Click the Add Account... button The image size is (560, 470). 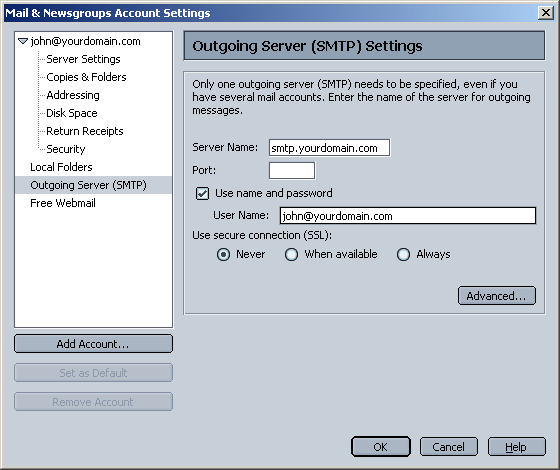pos(93,344)
